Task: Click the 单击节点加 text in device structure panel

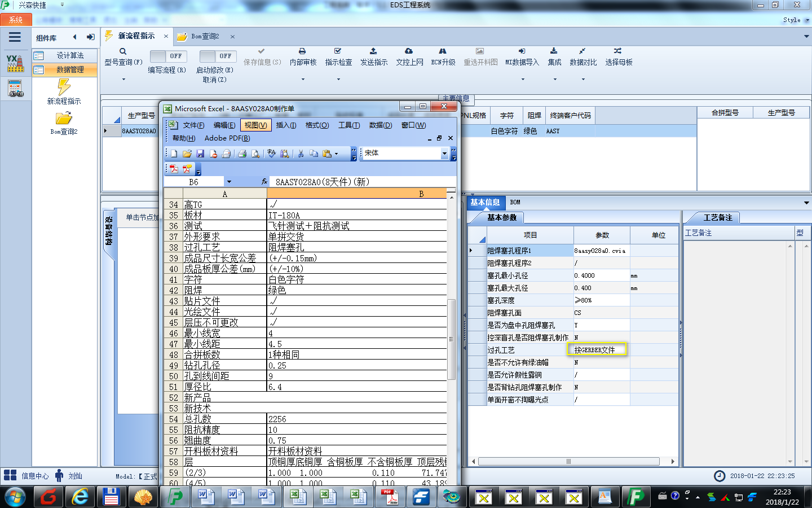Action: (142, 217)
